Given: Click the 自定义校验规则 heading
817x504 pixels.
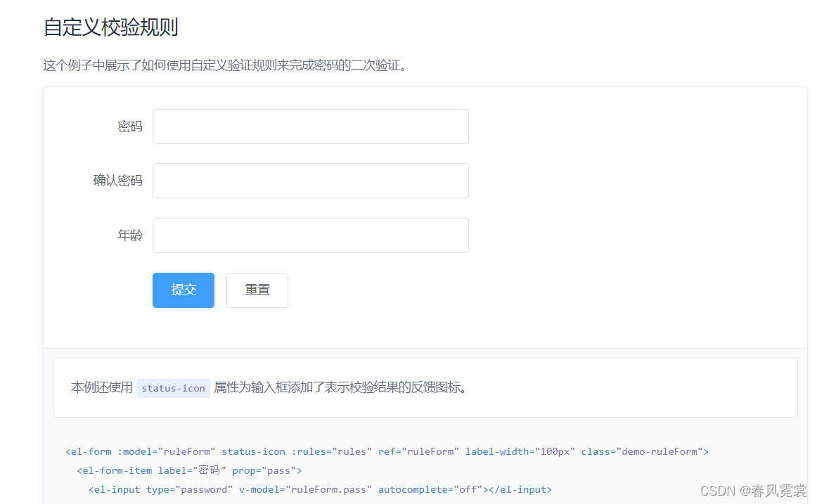Looking at the screenshot, I should (110, 27).
